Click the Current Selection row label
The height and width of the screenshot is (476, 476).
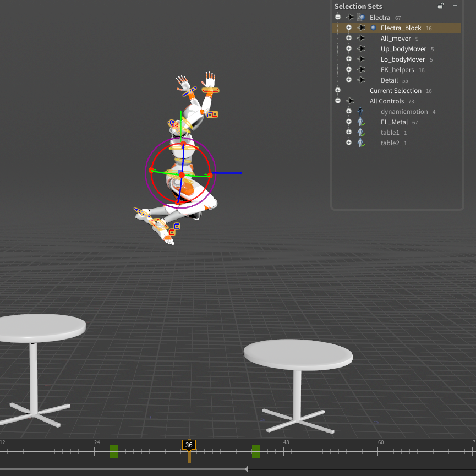(396, 91)
